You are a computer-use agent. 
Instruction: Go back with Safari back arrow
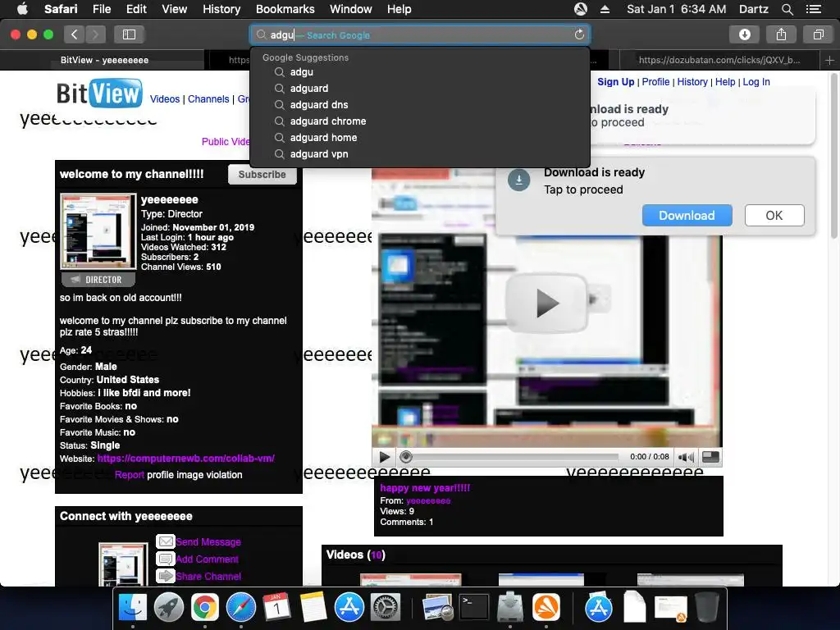tap(75, 34)
